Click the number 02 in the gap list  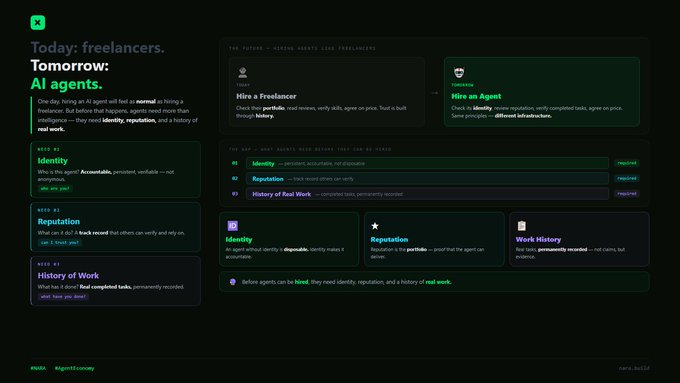point(235,178)
